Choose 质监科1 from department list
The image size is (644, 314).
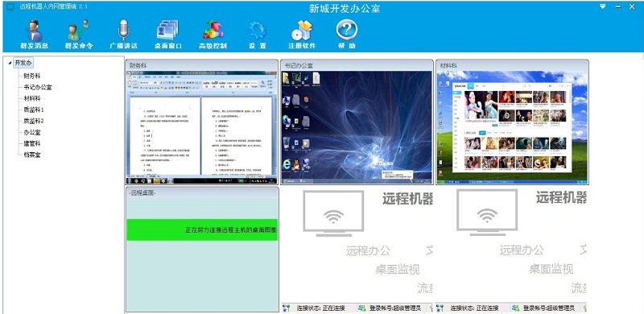pos(34,109)
